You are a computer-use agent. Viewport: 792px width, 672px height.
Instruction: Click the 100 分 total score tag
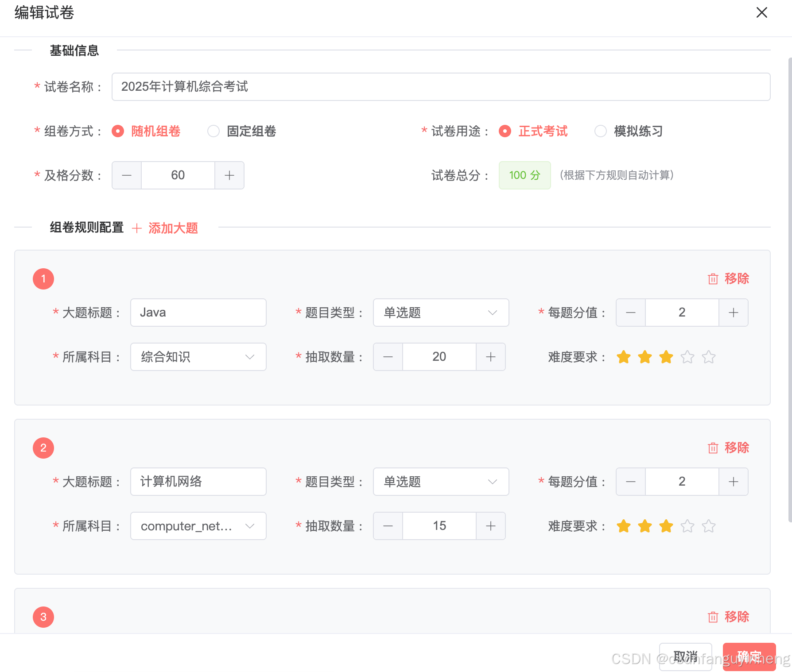click(x=525, y=175)
